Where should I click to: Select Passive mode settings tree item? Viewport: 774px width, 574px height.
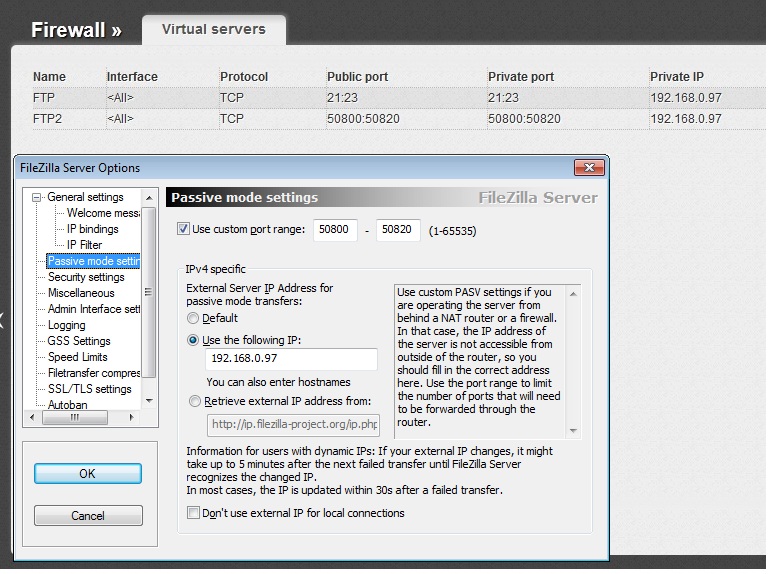pos(93,261)
